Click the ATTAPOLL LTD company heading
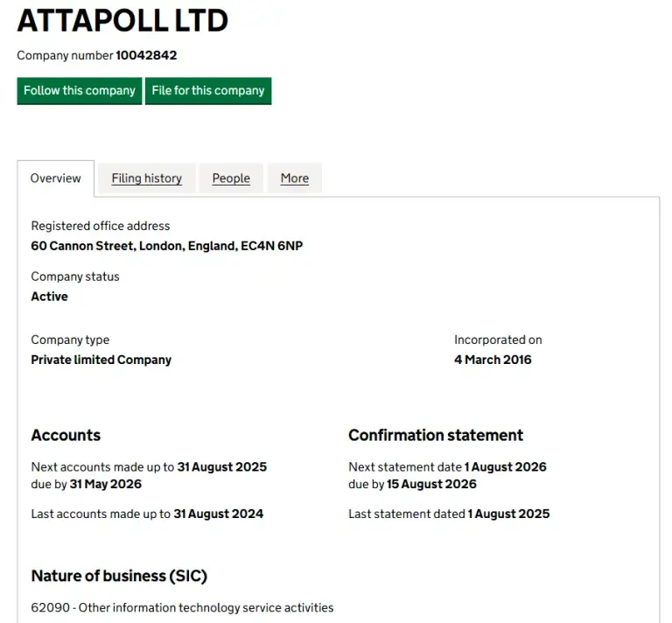Image resolution: width=672 pixels, height=623 pixels. tap(122, 21)
